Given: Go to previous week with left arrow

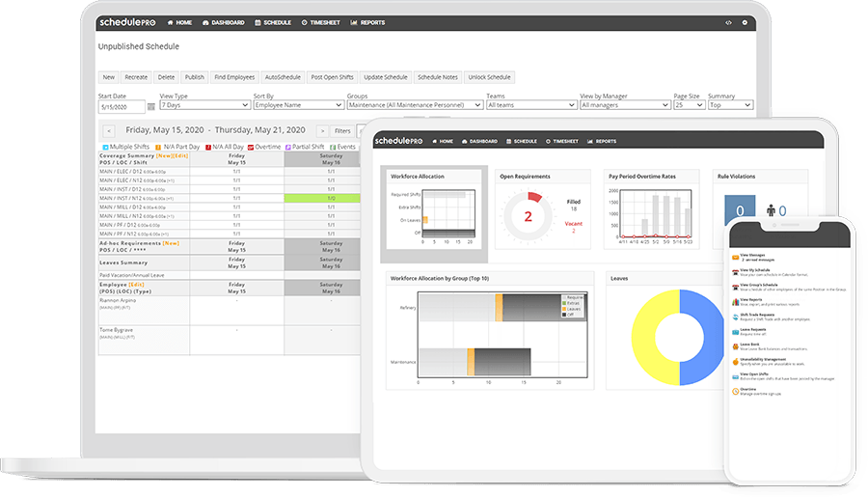Looking at the screenshot, I should click(x=109, y=131).
